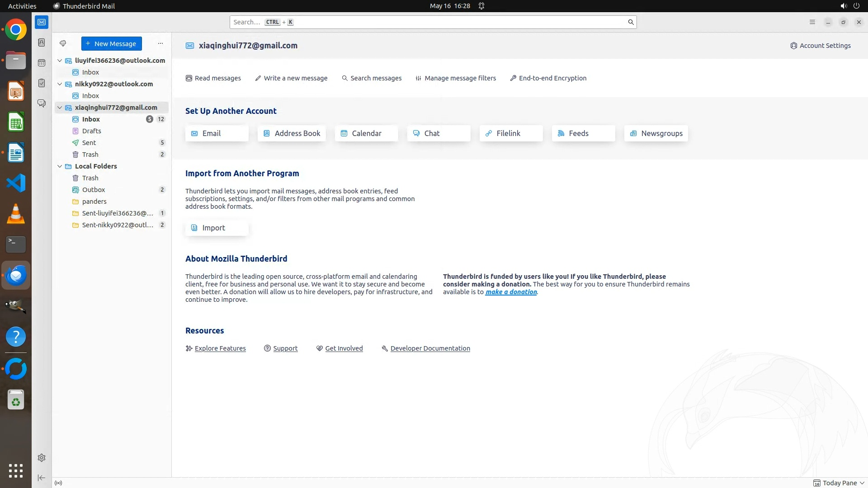Click the collapse spaces toolbar icon
868x488 pixels.
tap(42, 478)
